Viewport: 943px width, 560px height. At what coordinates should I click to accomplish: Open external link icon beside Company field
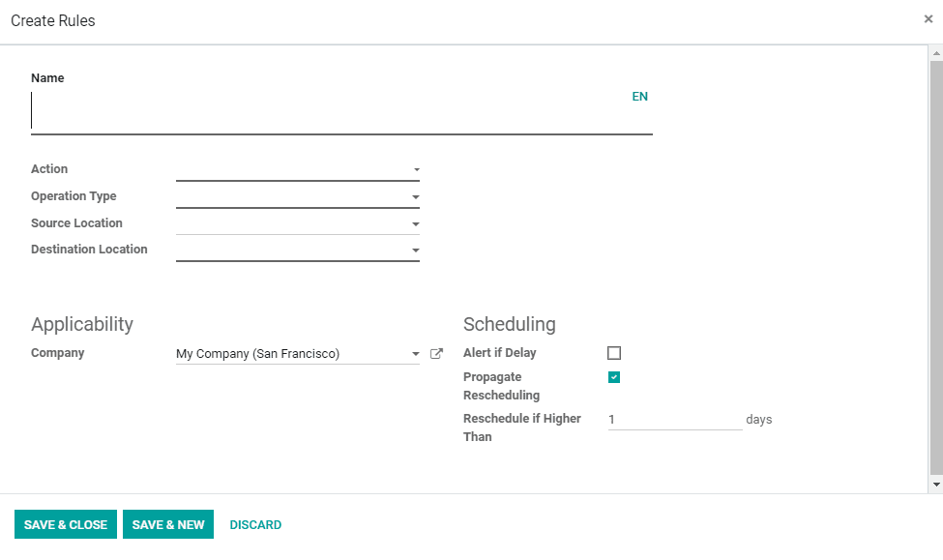pyautogui.click(x=436, y=354)
